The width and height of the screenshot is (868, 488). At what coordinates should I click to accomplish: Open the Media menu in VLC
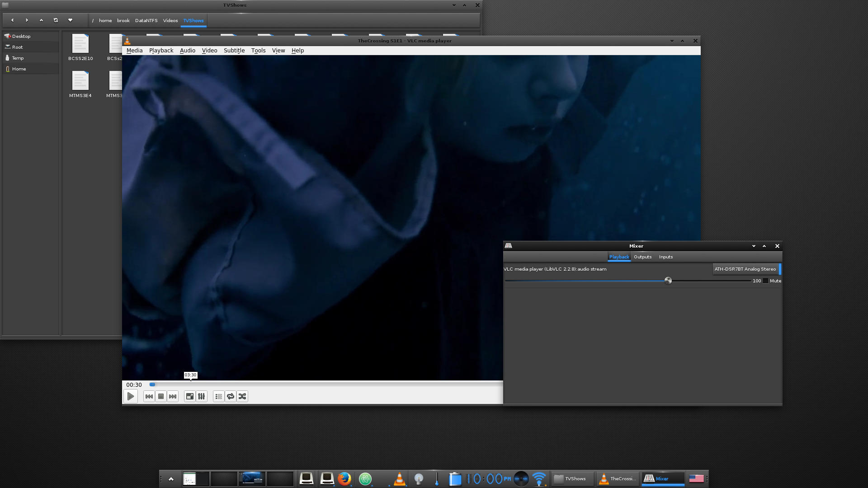(x=134, y=50)
